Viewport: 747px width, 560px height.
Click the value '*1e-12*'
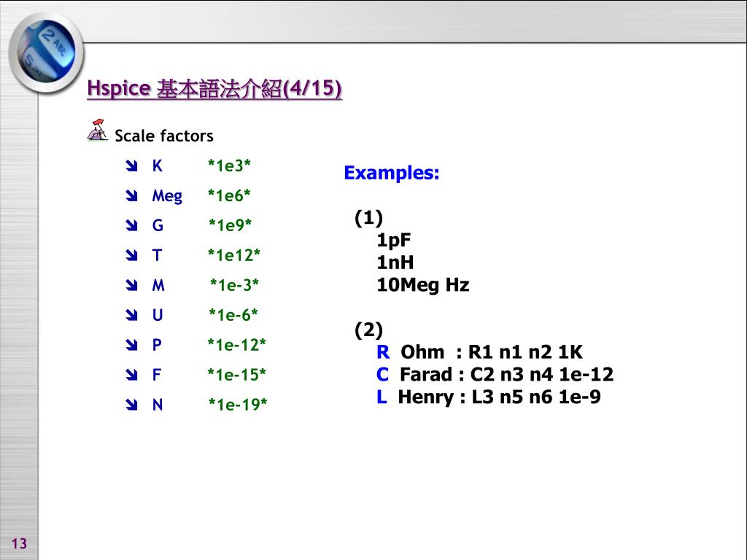(237, 345)
